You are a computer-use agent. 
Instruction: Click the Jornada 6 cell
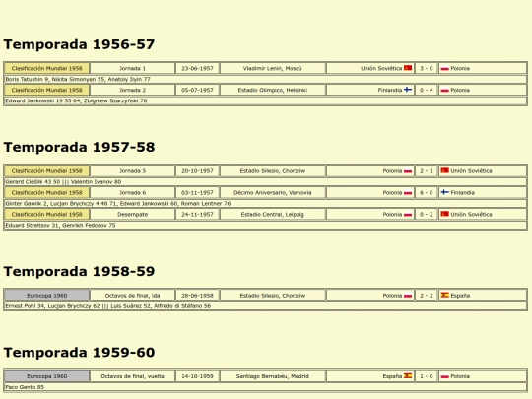click(x=132, y=193)
